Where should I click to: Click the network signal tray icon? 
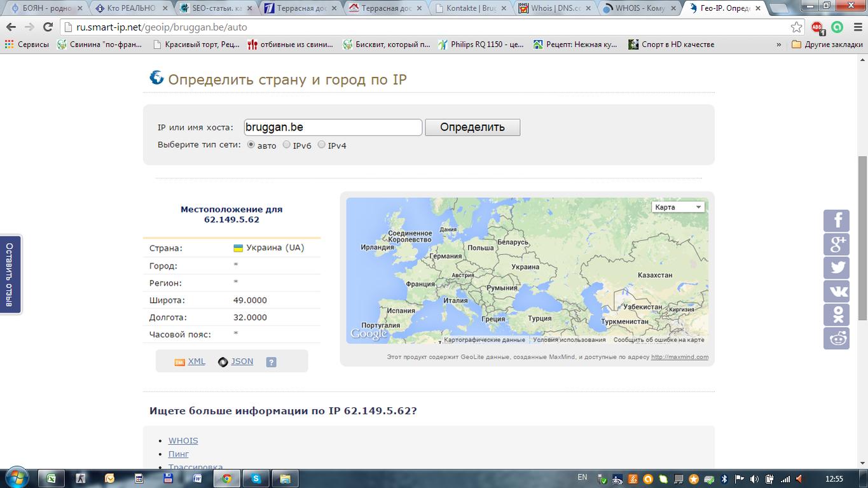(785, 478)
